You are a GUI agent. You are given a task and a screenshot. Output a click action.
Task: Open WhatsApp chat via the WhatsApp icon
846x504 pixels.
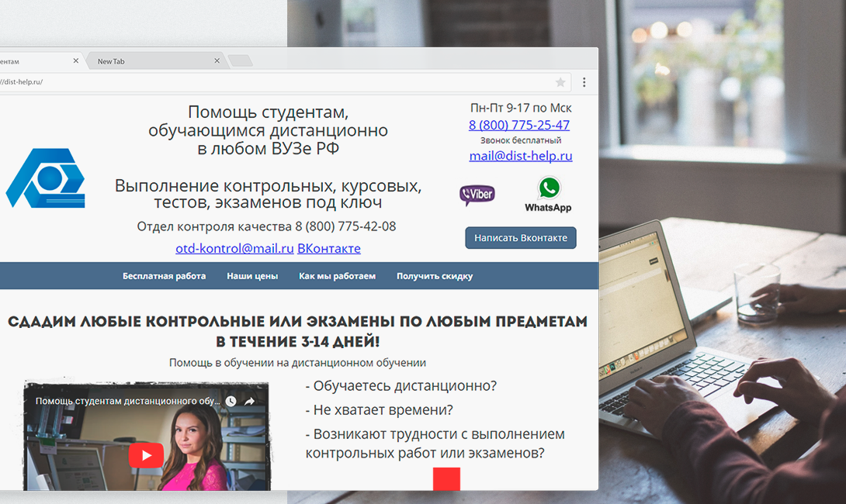click(548, 195)
